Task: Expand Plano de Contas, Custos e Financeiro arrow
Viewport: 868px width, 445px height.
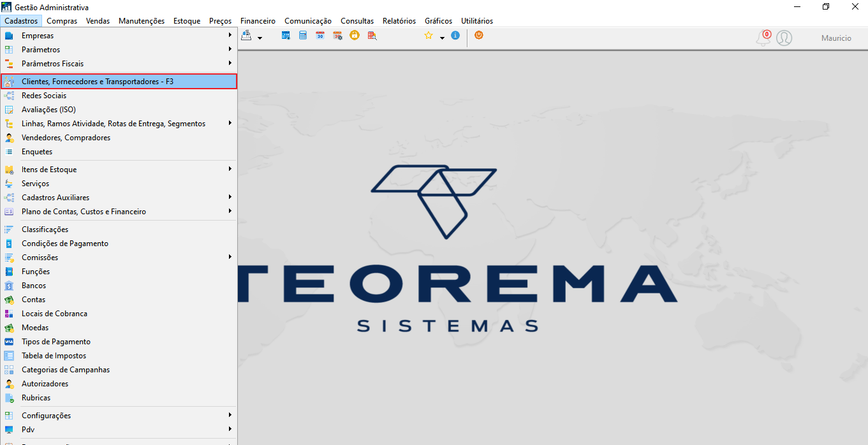Action: point(230,211)
